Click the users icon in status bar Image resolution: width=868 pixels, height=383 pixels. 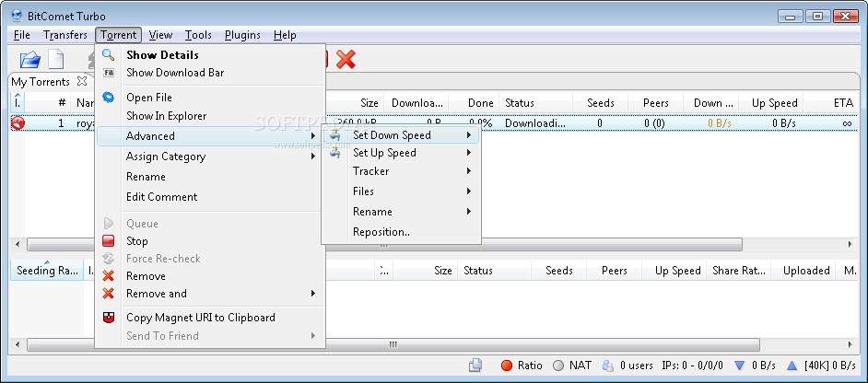(608, 366)
